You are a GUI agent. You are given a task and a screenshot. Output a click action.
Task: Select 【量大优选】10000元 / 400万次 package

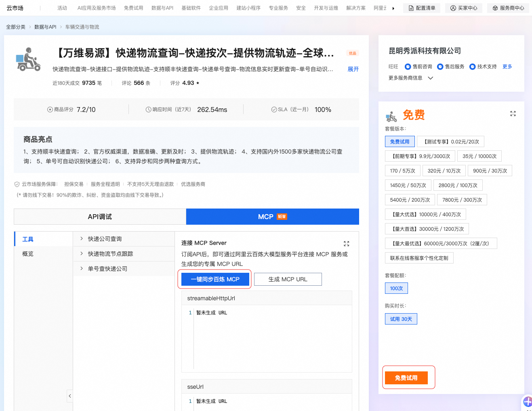pyautogui.click(x=425, y=215)
